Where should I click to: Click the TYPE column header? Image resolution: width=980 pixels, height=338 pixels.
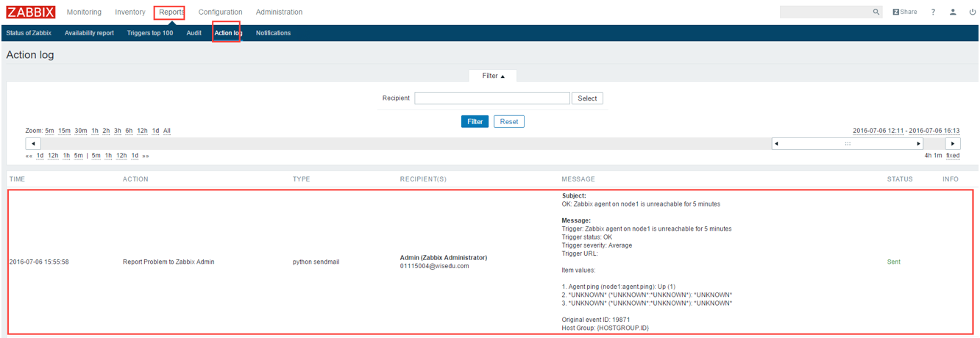pos(302,179)
